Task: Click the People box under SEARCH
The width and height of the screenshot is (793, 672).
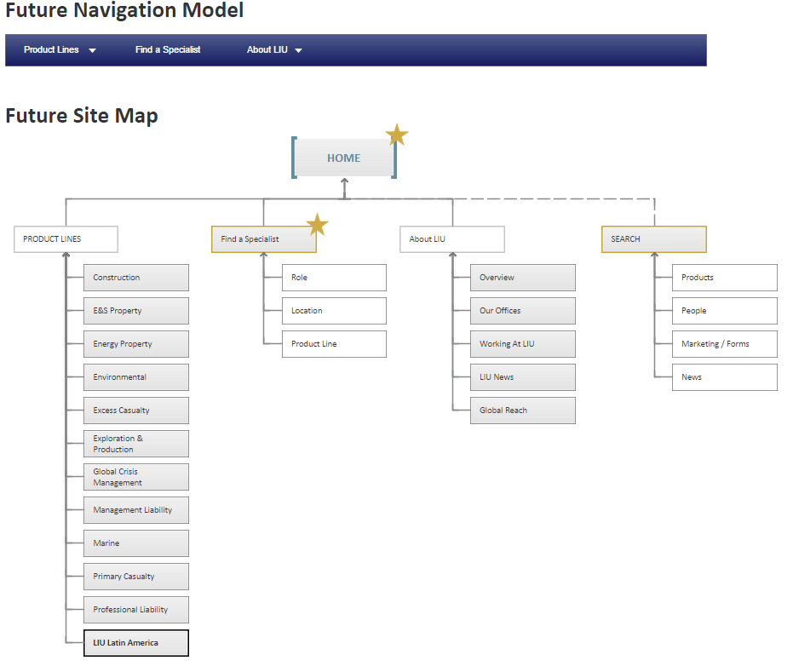Action: 725,311
